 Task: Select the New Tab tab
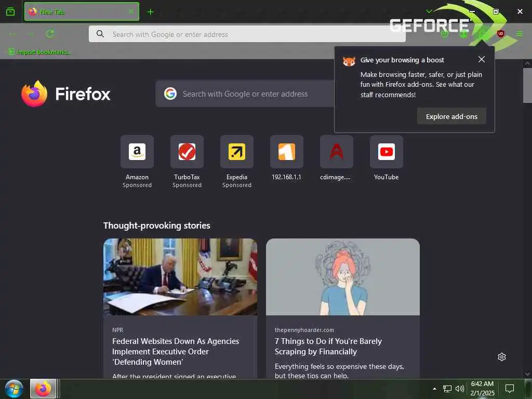pyautogui.click(x=82, y=11)
